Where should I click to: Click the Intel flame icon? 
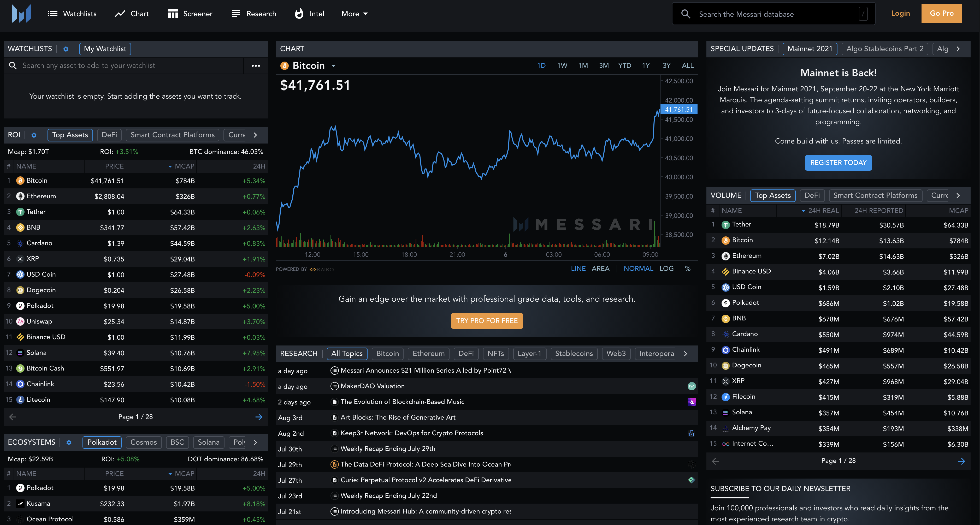click(299, 14)
